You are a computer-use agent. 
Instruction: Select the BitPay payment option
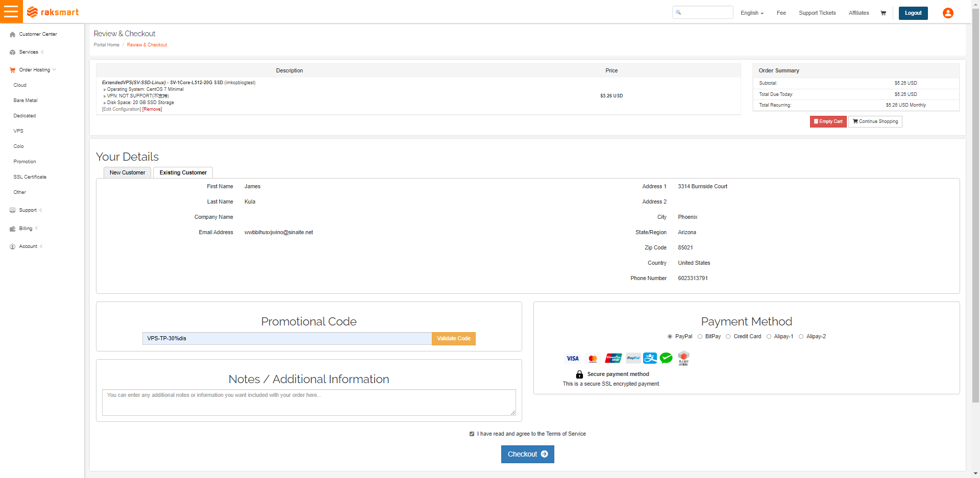pyautogui.click(x=700, y=337)
